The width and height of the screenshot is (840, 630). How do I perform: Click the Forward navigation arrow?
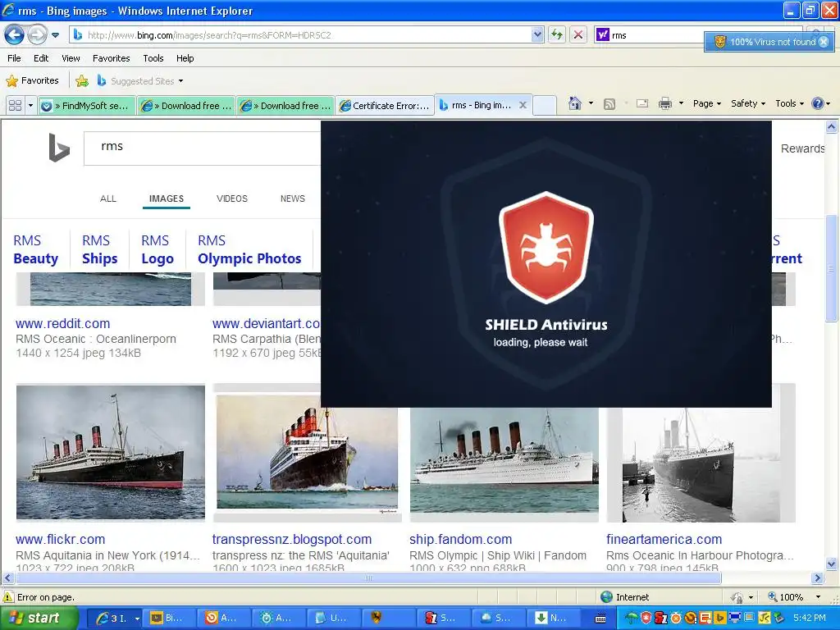36,34
